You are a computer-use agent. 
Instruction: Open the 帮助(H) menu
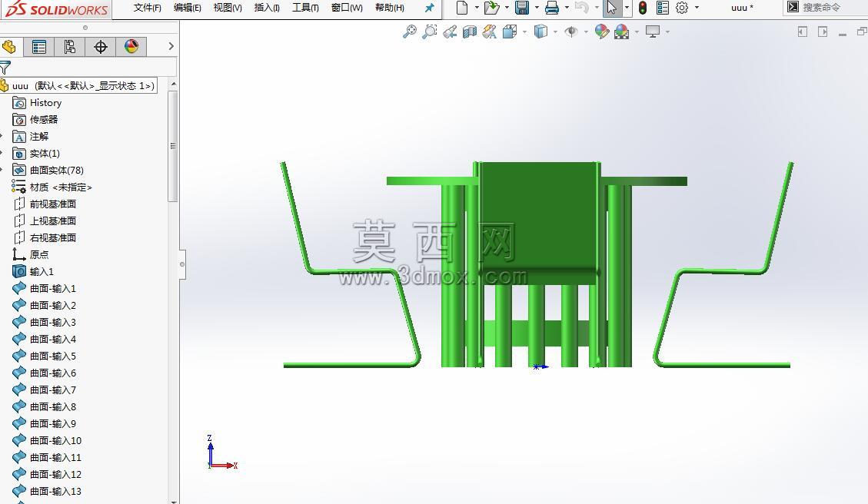(390, 8)
